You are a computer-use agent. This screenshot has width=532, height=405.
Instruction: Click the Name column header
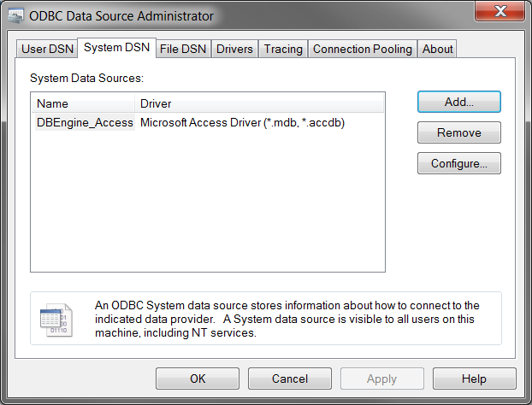point(53,103)
